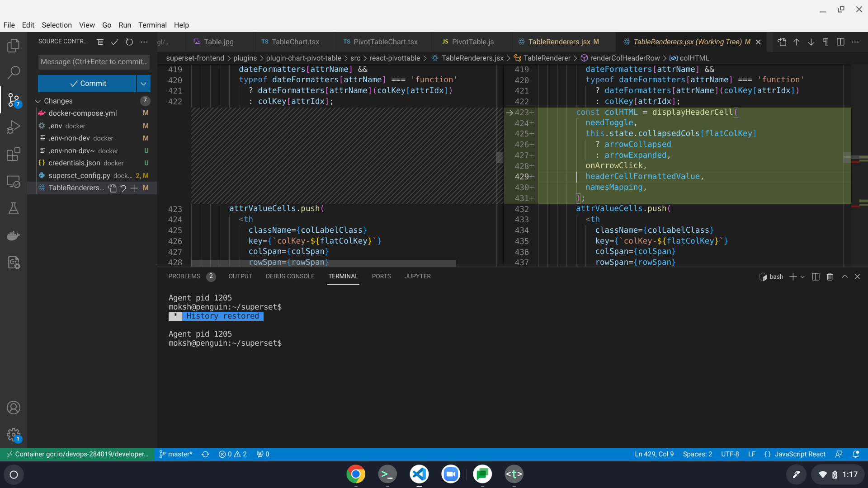Open the Search view icon

pos(14,72)
